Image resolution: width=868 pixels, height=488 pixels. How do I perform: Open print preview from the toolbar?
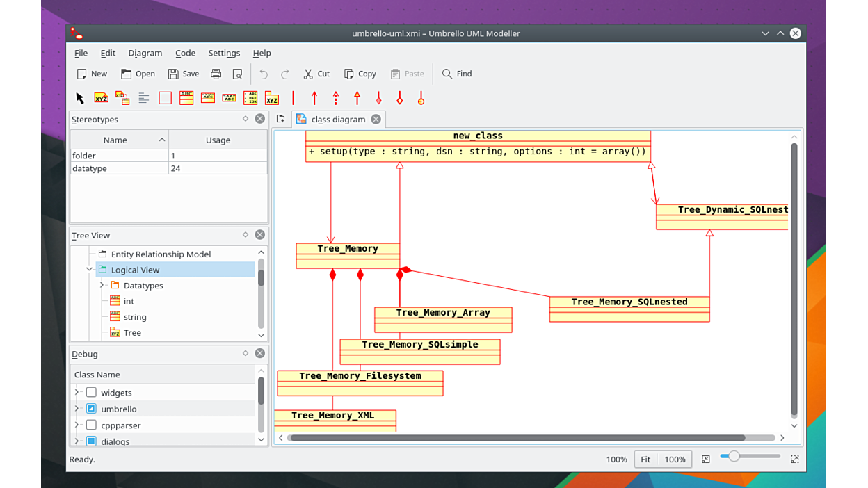click(237, 74)
